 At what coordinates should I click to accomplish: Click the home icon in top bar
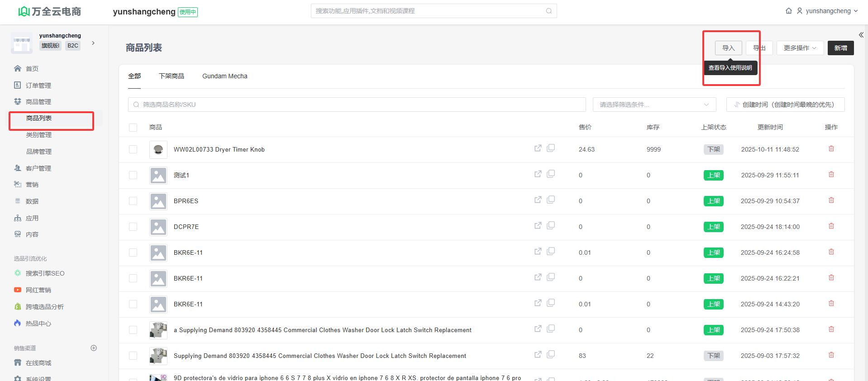(789, 11)
